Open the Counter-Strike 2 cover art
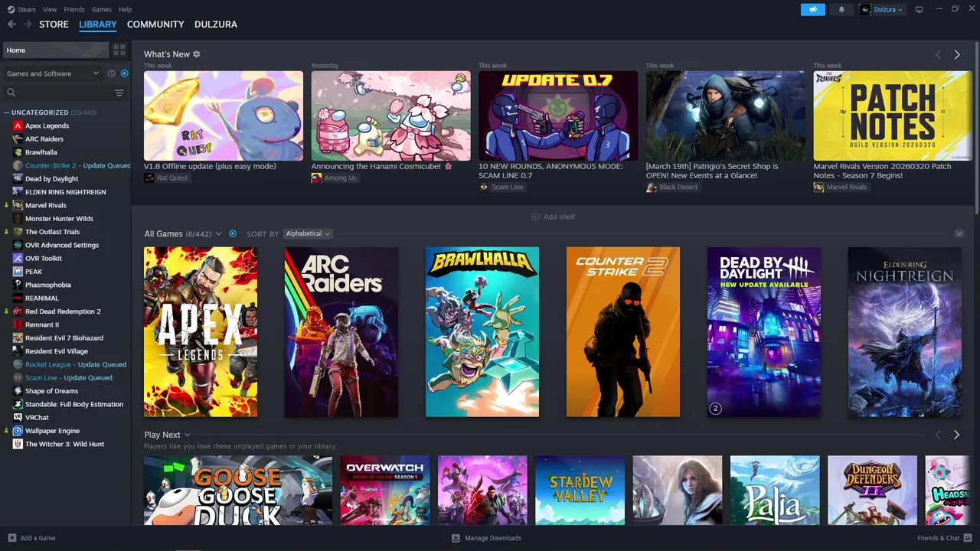This screenshot has height=551, width=980. tap(623, 332)
